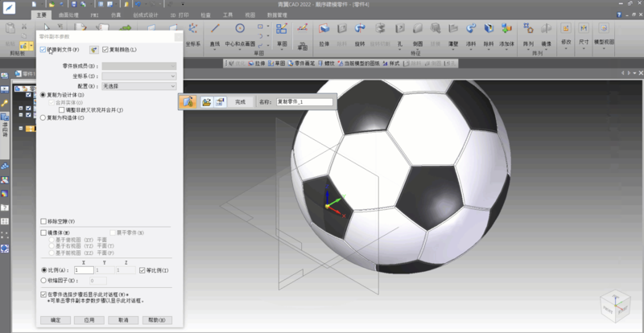
Task: Click the 确定 (OK) button
Action: click(56, 319)
